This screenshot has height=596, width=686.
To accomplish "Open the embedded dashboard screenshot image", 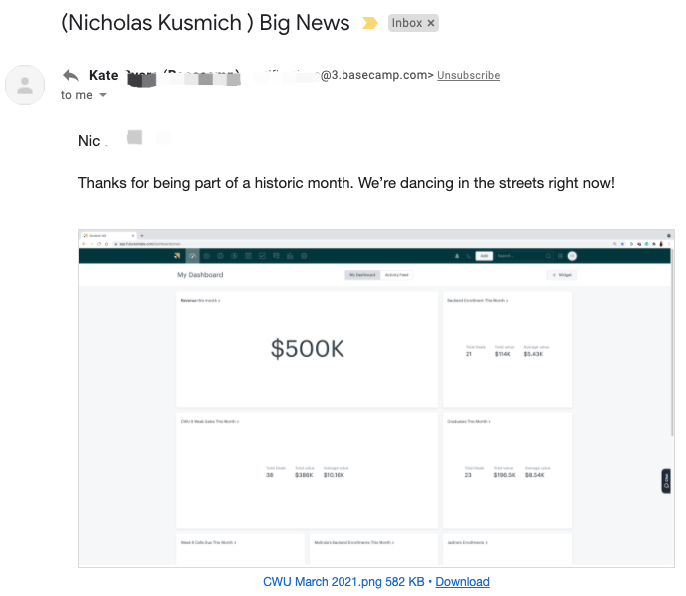I will (x=376, y=398).
